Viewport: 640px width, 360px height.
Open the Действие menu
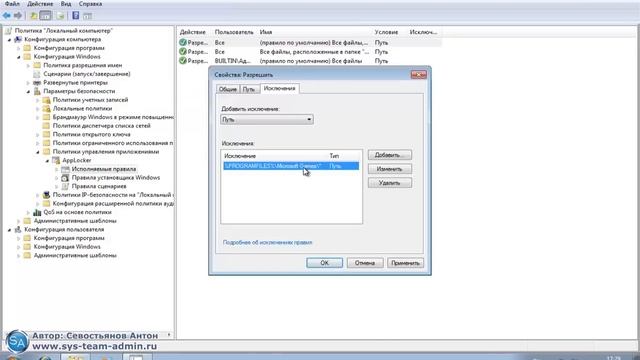pyautogui.click(x=40, y=4)
